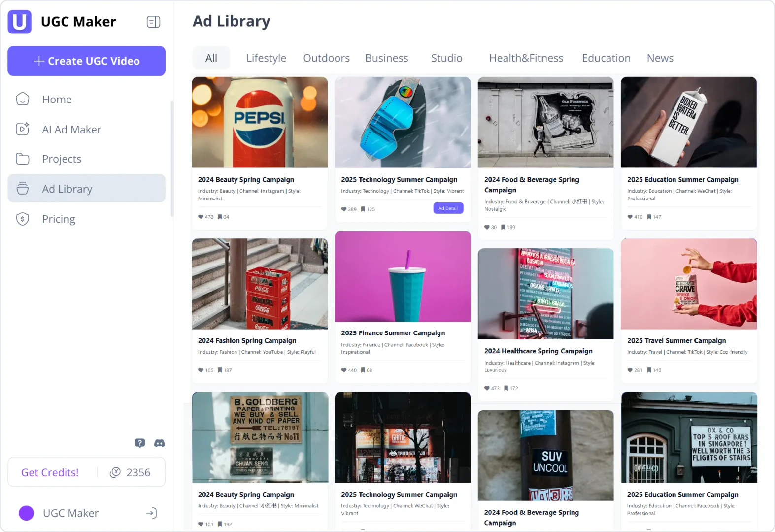Screen dimensions: 775x532
Task: Click the credits coin icon beside 2356
Action: tap(115, 472)
